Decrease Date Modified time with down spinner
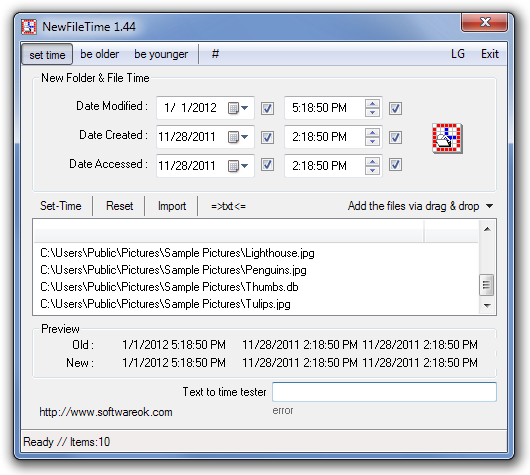Viewport: 530px width, 475px height. [x=372, y=113]
